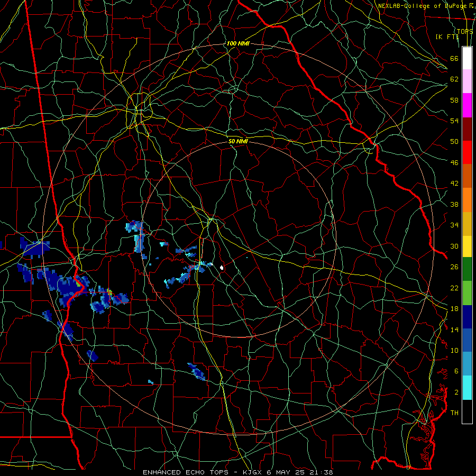Click legend value 30
The image size is (476, 476).
coord(454,246)
